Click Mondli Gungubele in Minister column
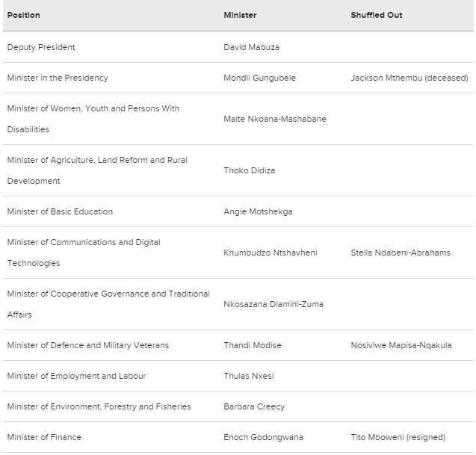 tap(259, 78)
